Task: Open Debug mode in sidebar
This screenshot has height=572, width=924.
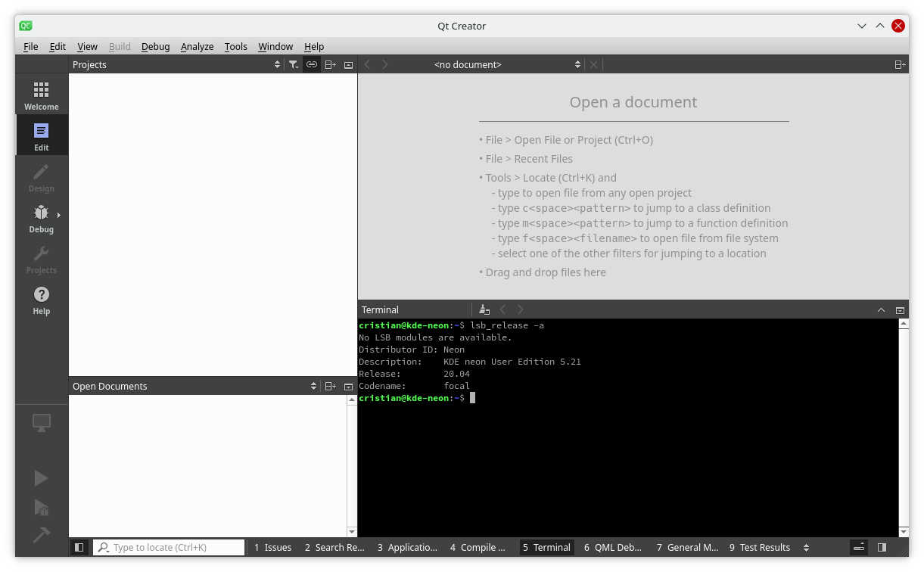Action: [x=41, y=218]
